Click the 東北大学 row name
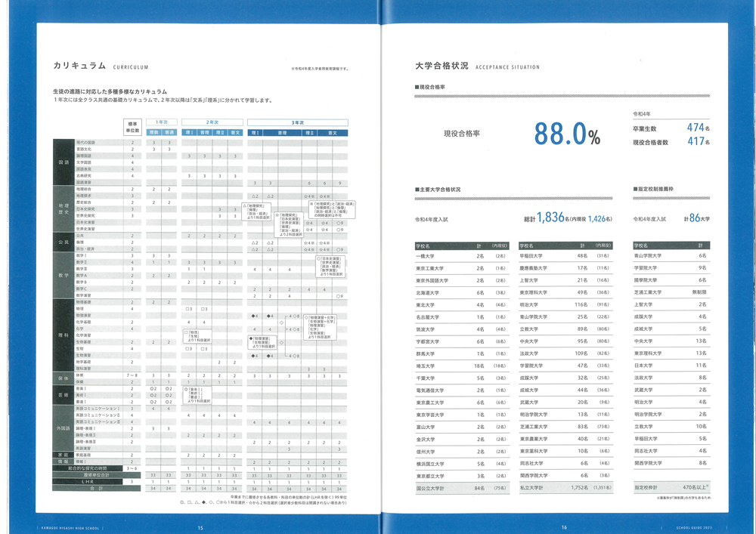Image resolution: width=756 pixels, height=534 pixels. tap(425, 305)
